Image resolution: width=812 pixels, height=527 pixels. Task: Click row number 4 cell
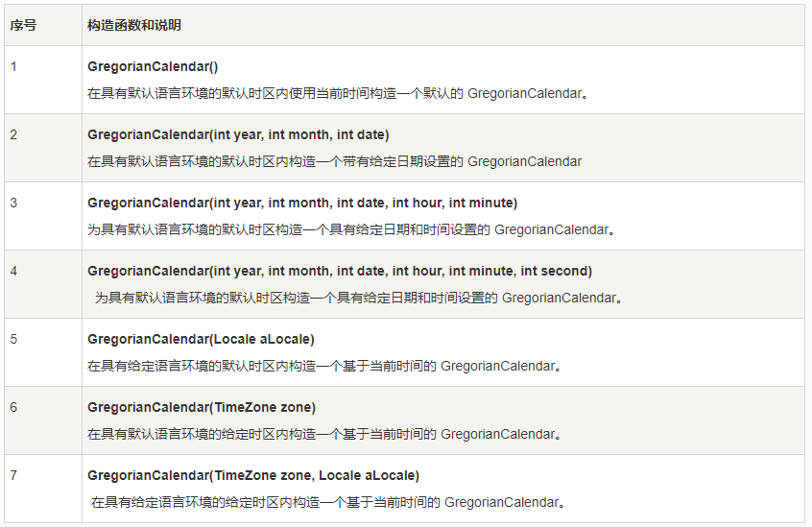(43, 284)
